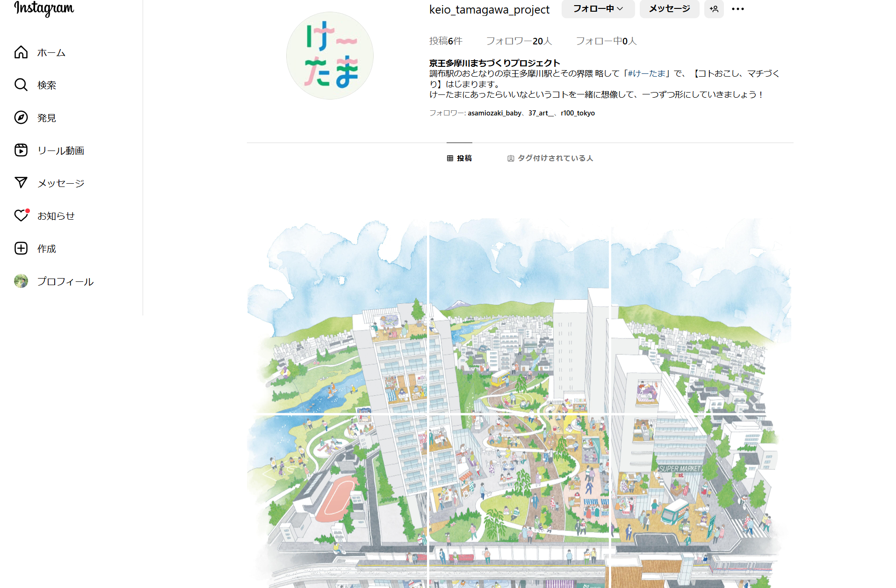Open メッセージ paper plane icon in sidebar

point(21,183)
